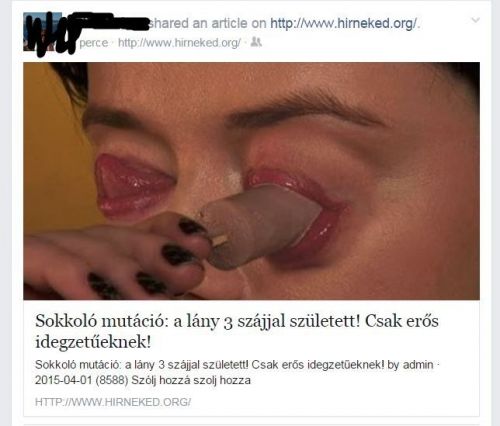Click the HTTP://WWW.HIRNEKED.ORG/ caption at the card bottom
The image size is (500, 426).
click(x=113, y=402)
